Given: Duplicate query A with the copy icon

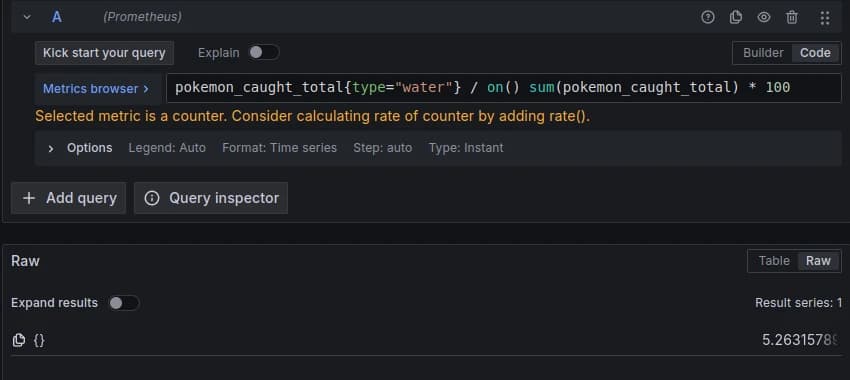Looking at the screenshot, I should 736,17.
